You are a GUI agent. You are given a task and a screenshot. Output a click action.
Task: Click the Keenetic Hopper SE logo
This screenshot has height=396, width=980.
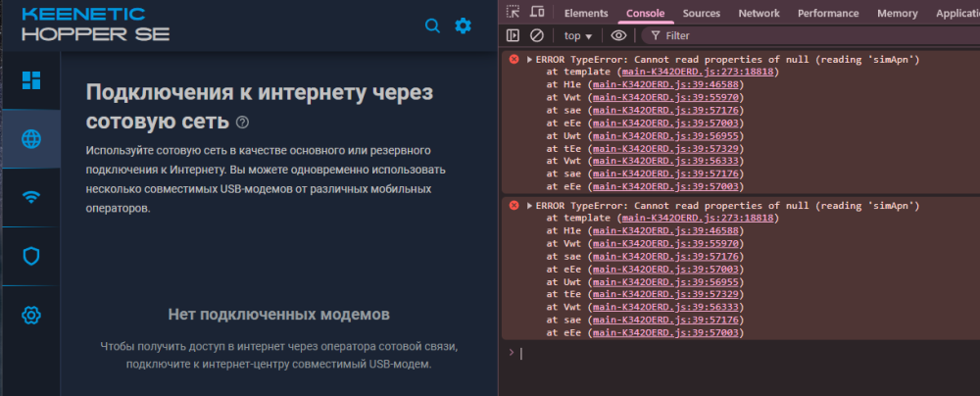tap(95, 25)
